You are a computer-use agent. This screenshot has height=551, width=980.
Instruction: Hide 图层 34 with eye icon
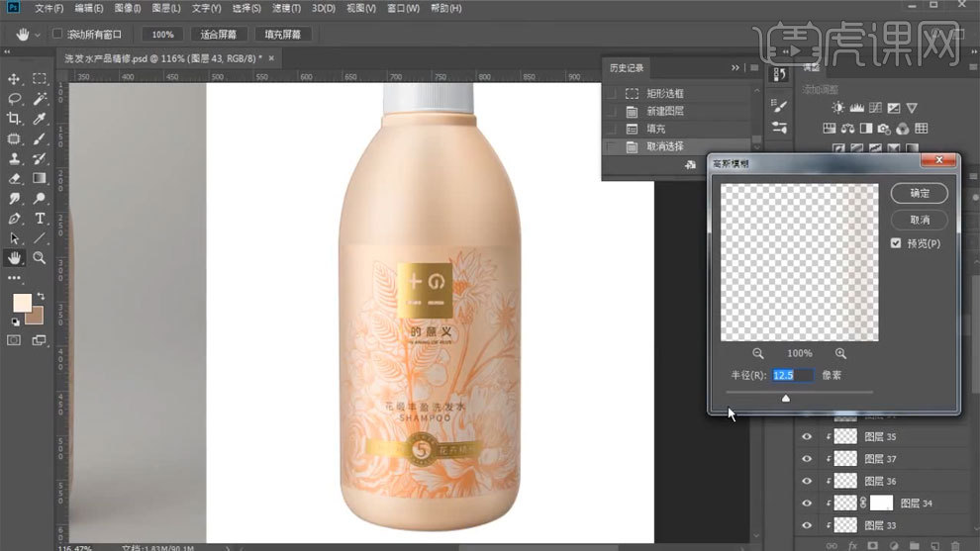coord(807,503)
